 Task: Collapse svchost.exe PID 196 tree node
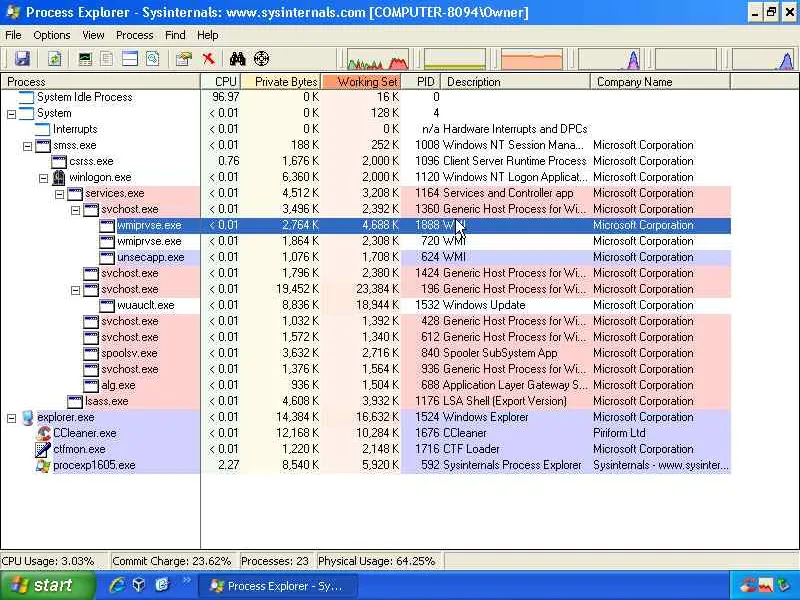(76, 290)
